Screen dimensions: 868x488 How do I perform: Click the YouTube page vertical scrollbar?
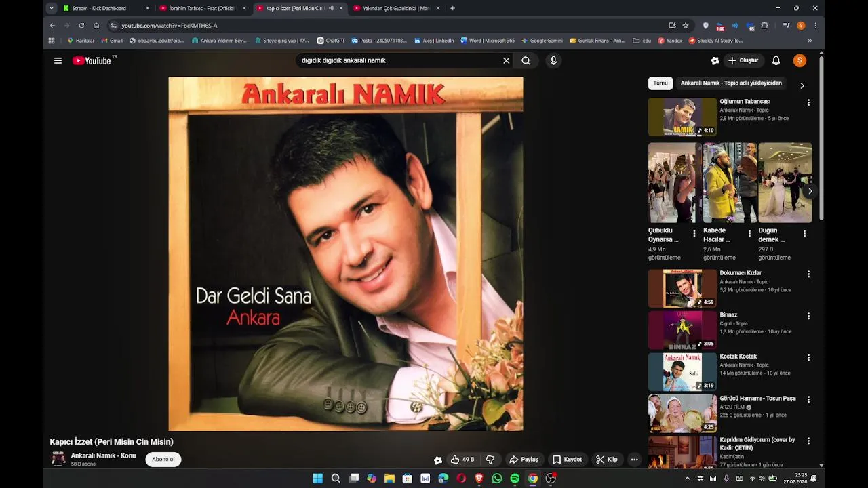click(822, 138)
